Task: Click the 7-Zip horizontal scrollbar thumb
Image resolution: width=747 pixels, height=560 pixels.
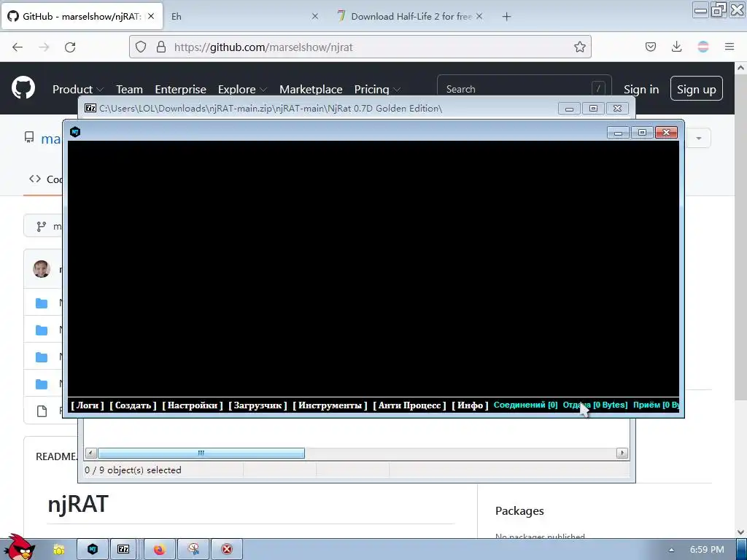Action: tap(201, 453)
